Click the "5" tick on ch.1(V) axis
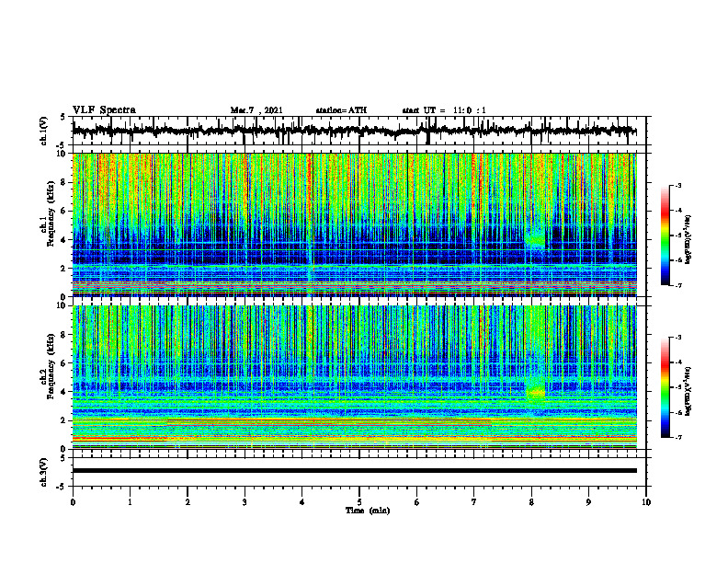This screenshot has width=728, height=563. pyautogui.click(x=63, y=118)
